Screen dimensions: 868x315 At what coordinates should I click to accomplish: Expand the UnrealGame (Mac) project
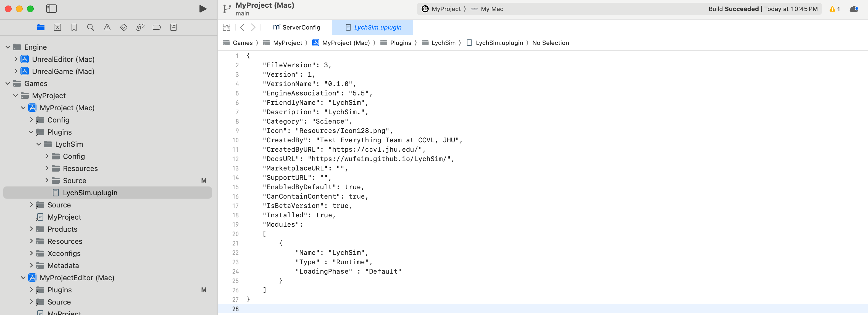pos(15,71)
